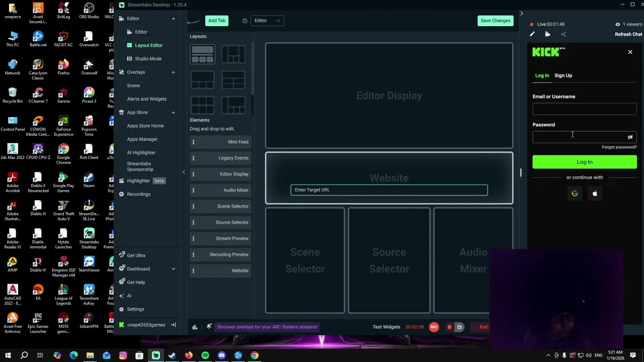The width and height of the screenshot is (644, 362).
Task: Open Apps Manager
Action: [x=142, y=139]
